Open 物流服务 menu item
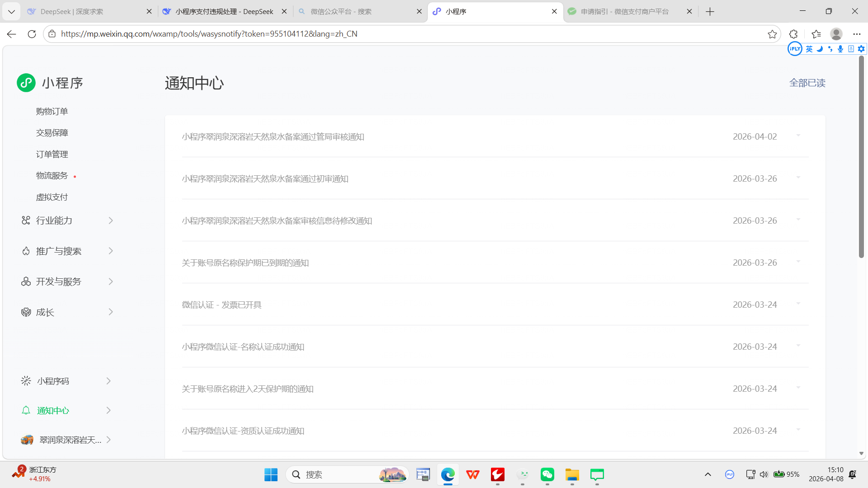Image resolution: width=868 pixels, height=488 pixels. 52,175
